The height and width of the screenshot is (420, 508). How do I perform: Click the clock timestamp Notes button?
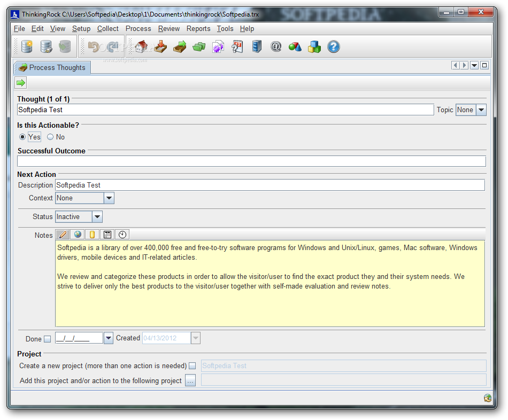pyautogui.click(x=122, y=235)
